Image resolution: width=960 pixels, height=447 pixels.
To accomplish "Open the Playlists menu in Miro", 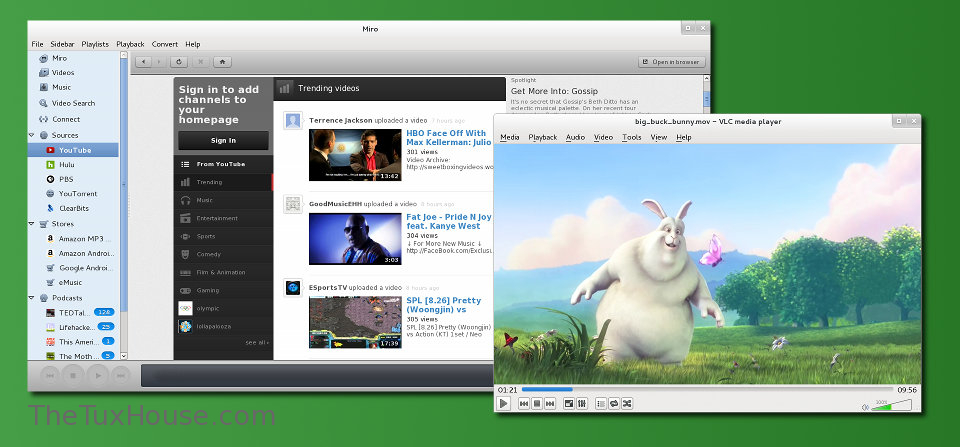I will [x=95, y=44].
